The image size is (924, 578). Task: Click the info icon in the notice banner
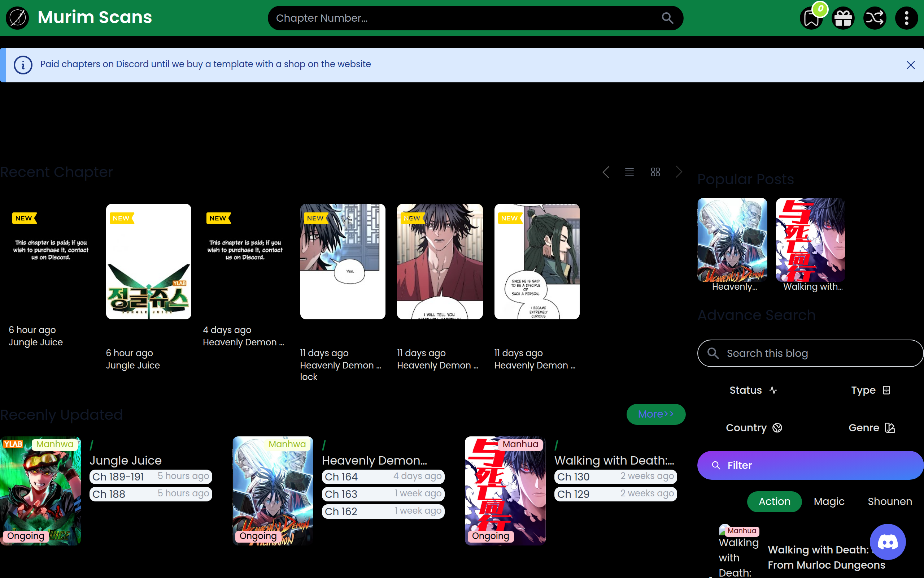tap(23, 65)
